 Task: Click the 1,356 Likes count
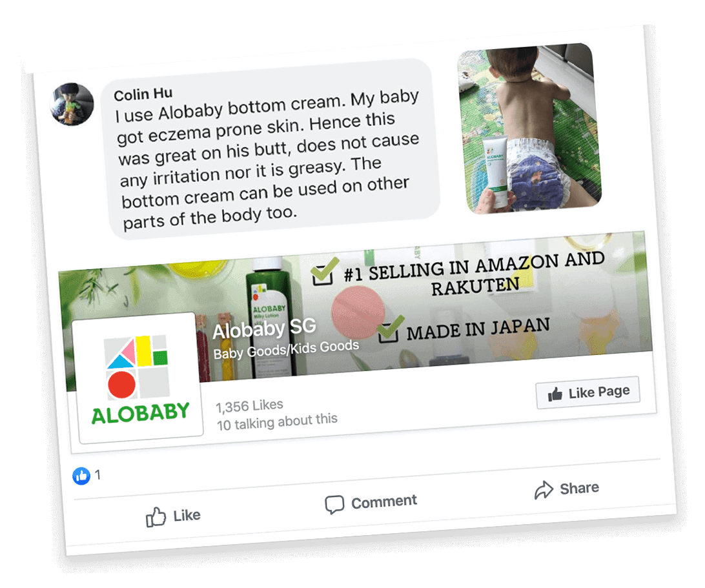[x=250, y=406]
